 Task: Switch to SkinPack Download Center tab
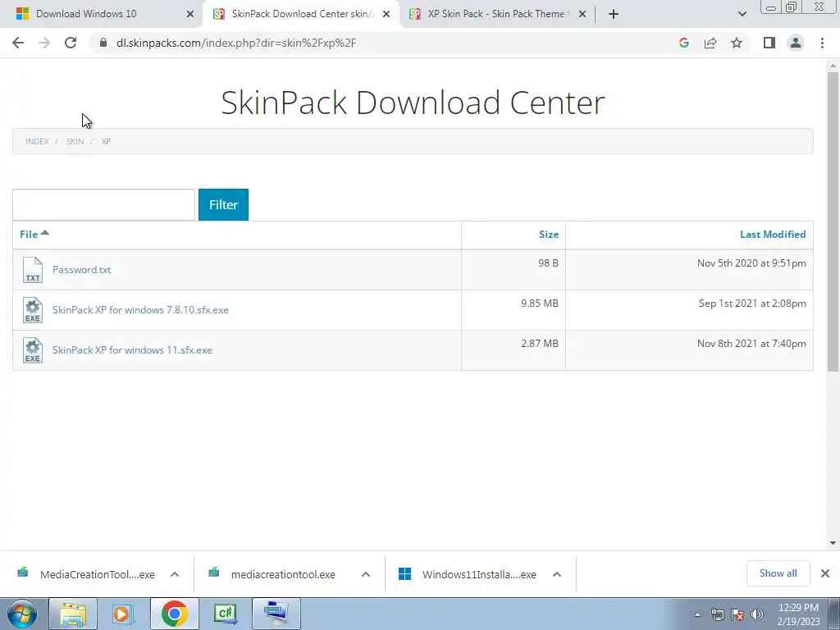300,14
